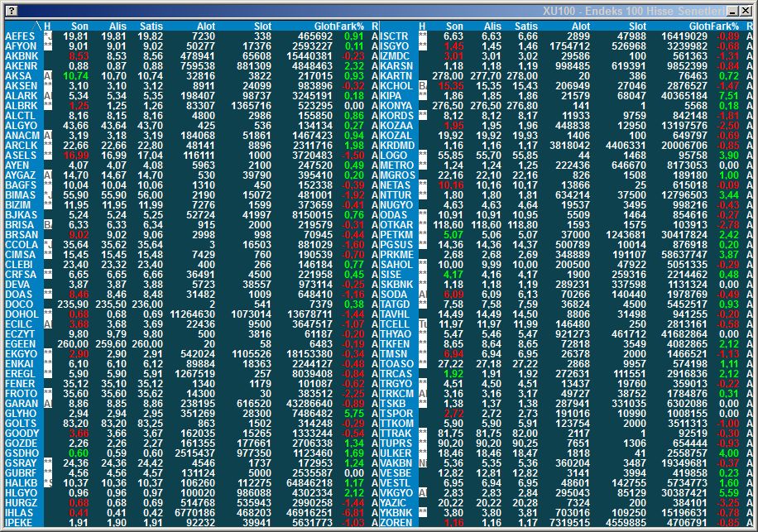Click the NTTUR Glot value 12796503
This screenshot has width=758, height=532.
[684, 194]
